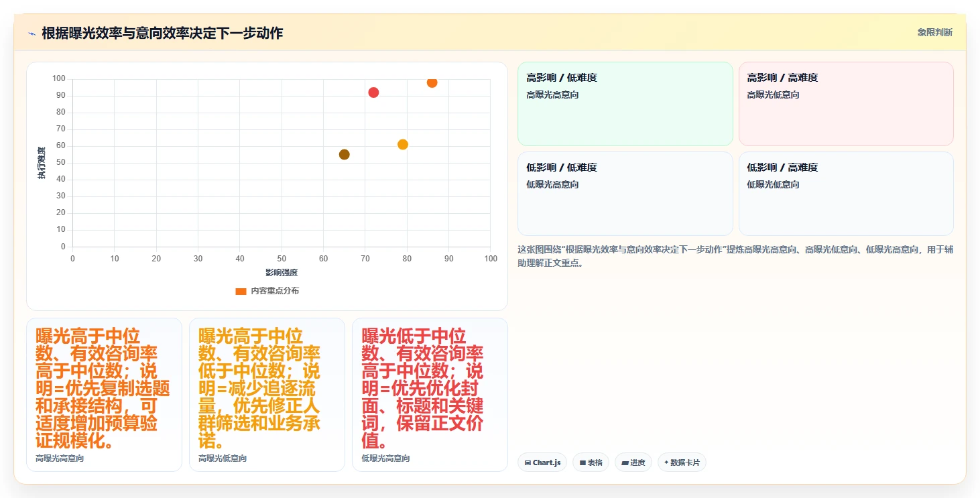
Task: Open the 低影响 / 高难度 quadrant card
Action: tap(846, 194)
